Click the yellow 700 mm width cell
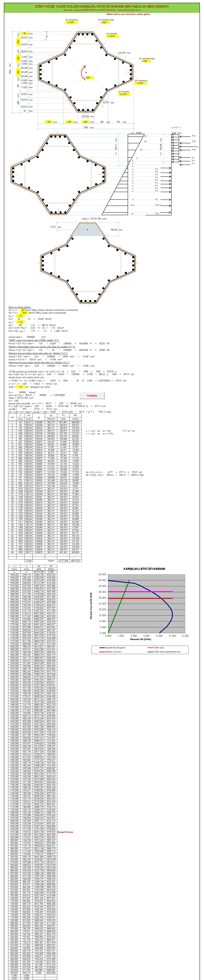Viewport: 204px width, 980px height. (49, 122)
